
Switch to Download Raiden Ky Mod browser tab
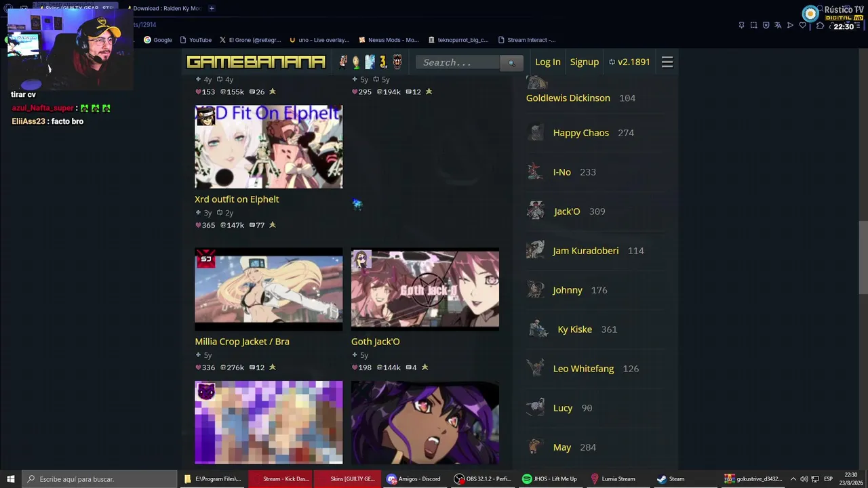(x=164, y=8)
